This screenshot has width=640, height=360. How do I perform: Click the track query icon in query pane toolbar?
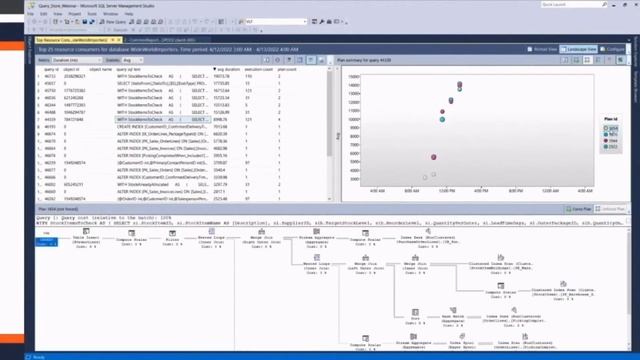point(278,60)
